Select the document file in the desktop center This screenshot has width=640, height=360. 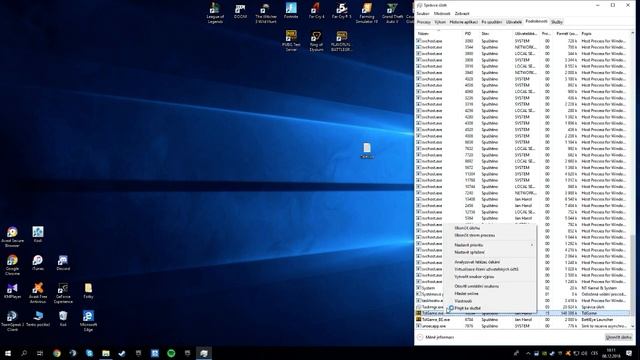pos(367,150)
